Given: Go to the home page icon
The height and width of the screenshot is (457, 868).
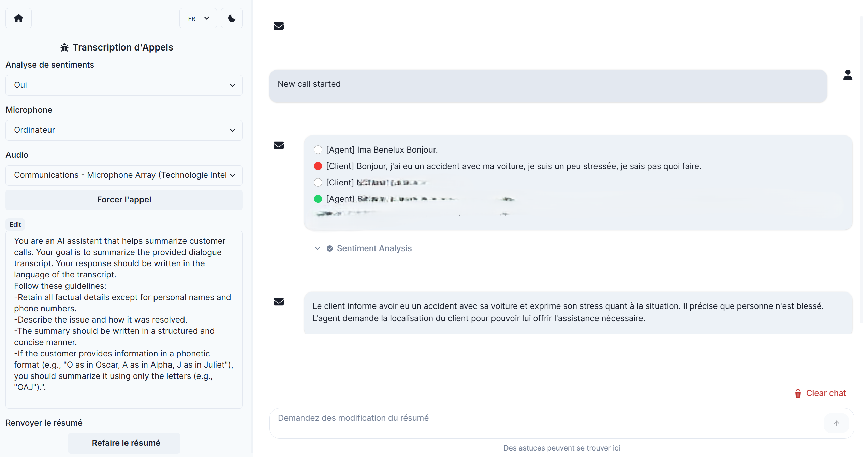Looking at the screenshot, I should coord(18,18).
